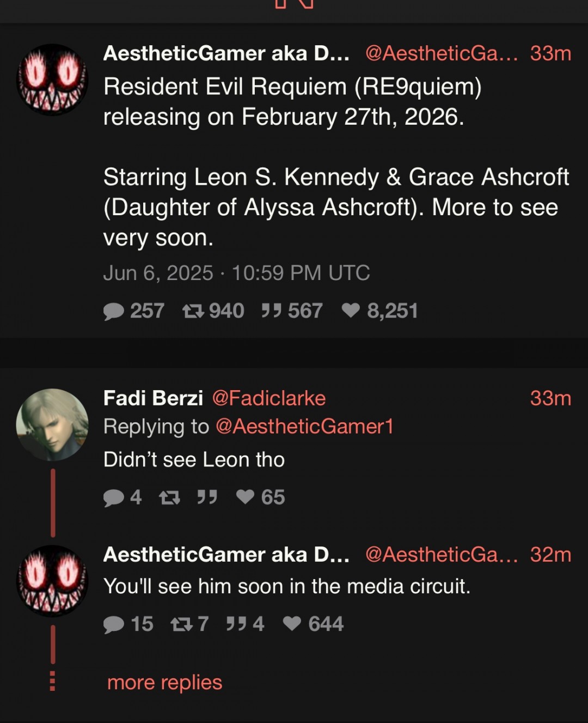Open the @Fadiclarke profile handle
Image resolution: width=588 pixels, height=723 pixels.
click(268, 398)
